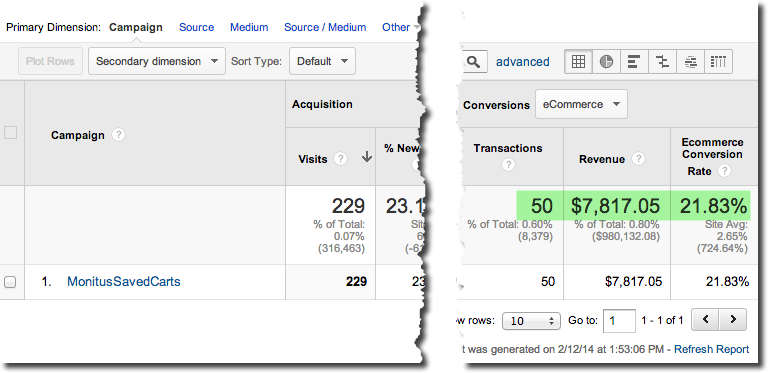Click help icon next to Campaign header

[x=118, y=135]
